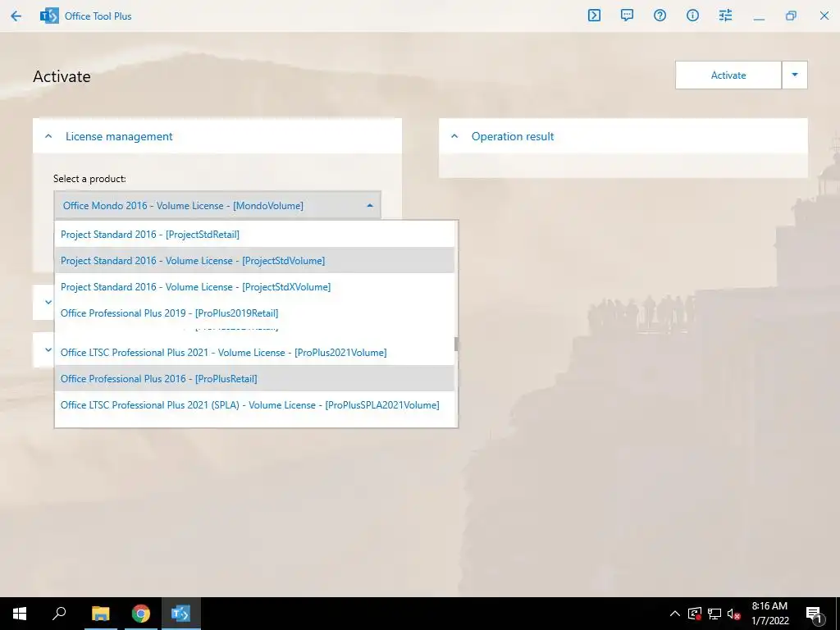The width and height of the screenshot is (840, 630).
Task: Collapse the License management section
Action: pos(48,137)
